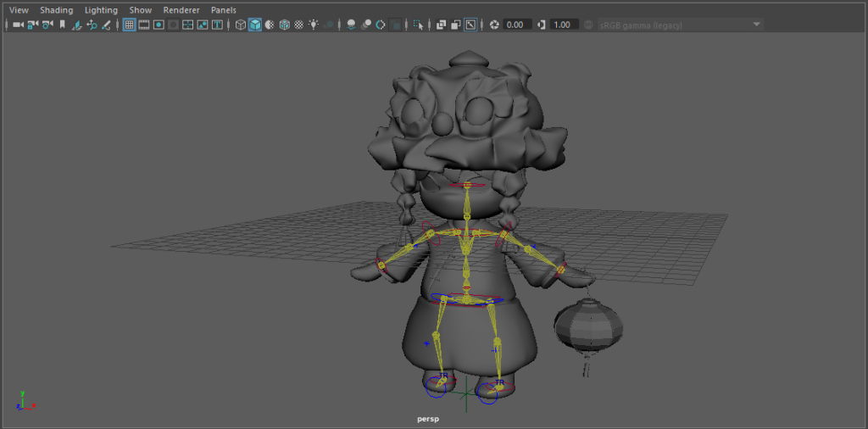Open the Renderer menu
The image size is (868, 429).
click(x=181, y=10)
